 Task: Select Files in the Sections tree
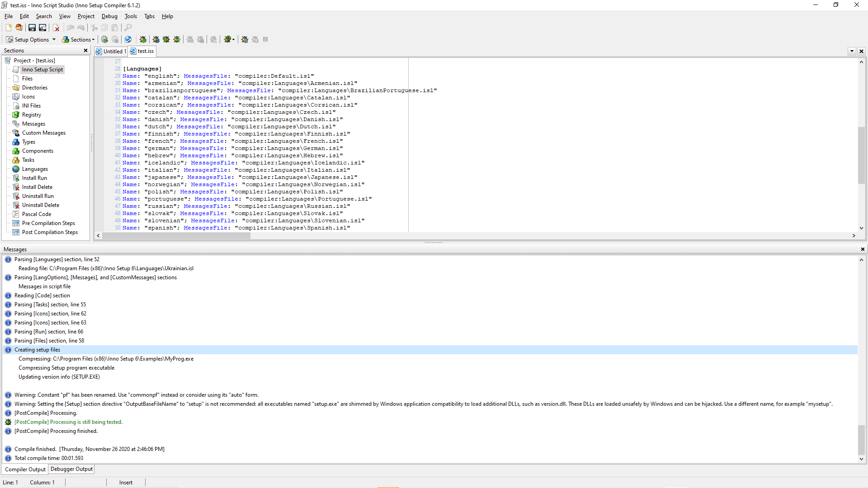pyautogui.click(x=27, y=79)
